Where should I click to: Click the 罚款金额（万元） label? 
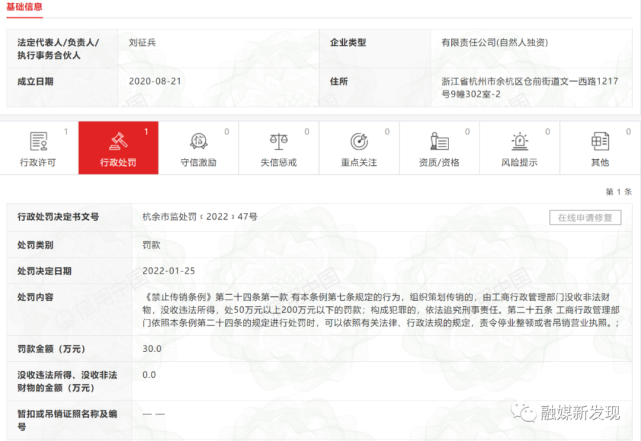[51, 349]
